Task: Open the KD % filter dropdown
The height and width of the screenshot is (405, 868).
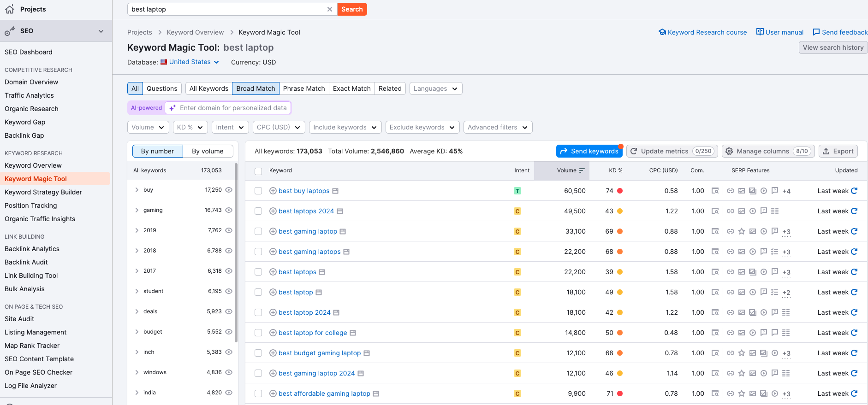Action: coord(190,127)
